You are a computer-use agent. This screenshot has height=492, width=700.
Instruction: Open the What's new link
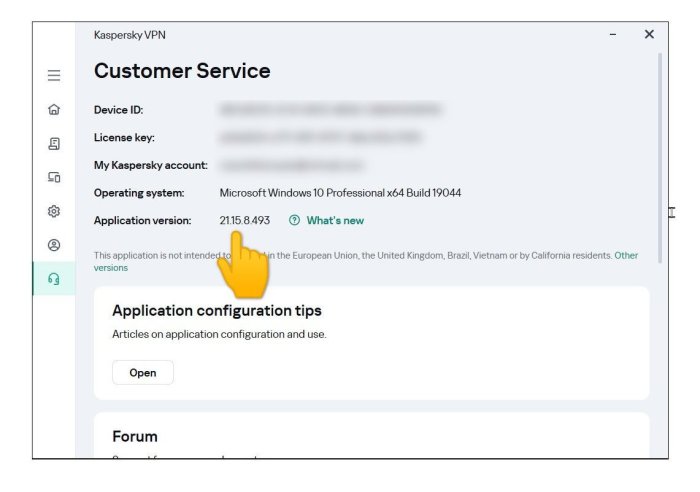click(335, 221)
